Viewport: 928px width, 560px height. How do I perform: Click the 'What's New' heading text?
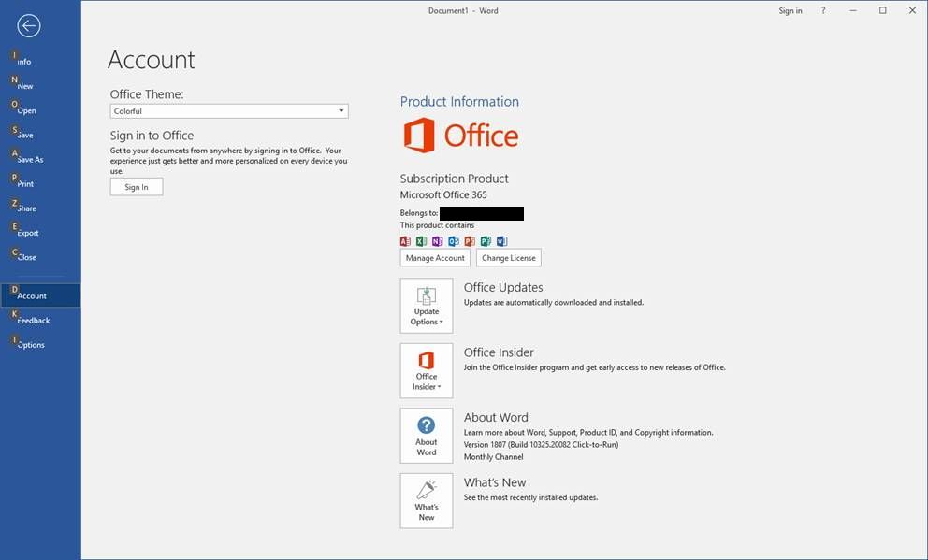[x=495, y=482]
